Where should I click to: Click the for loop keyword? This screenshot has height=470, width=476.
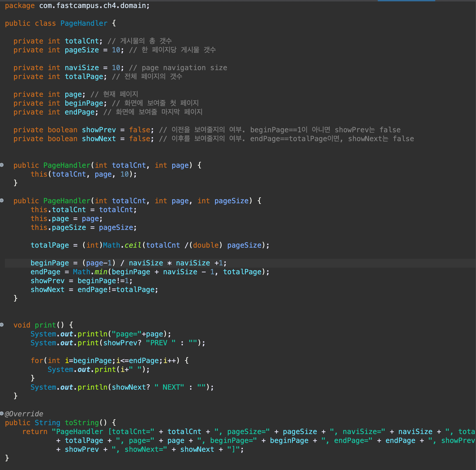pos(37,360)
